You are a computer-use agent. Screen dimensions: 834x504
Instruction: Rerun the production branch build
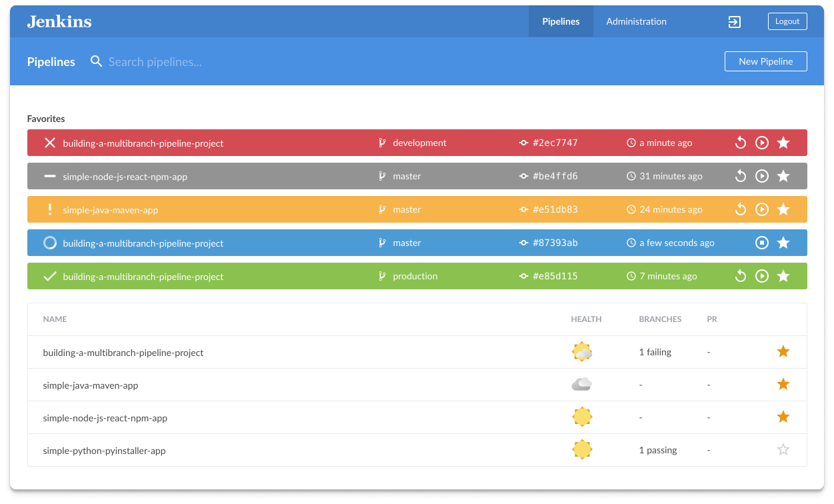point(740,276)
